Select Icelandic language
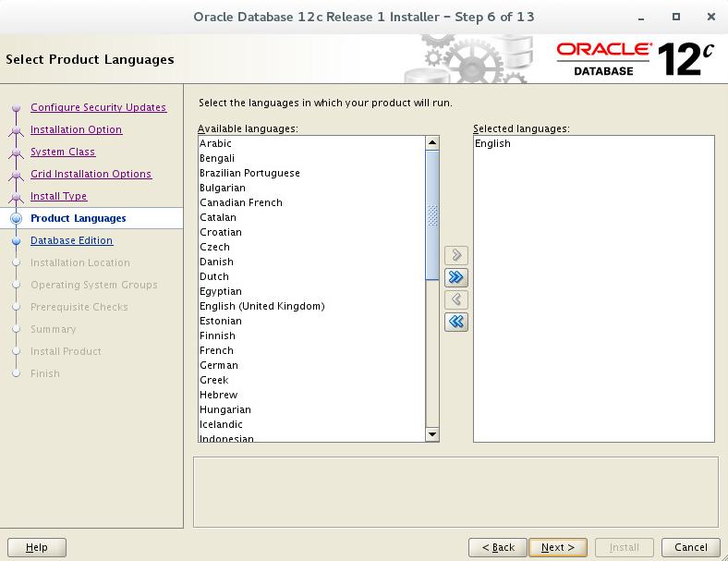The image size is (728, 561). point(311,424)
